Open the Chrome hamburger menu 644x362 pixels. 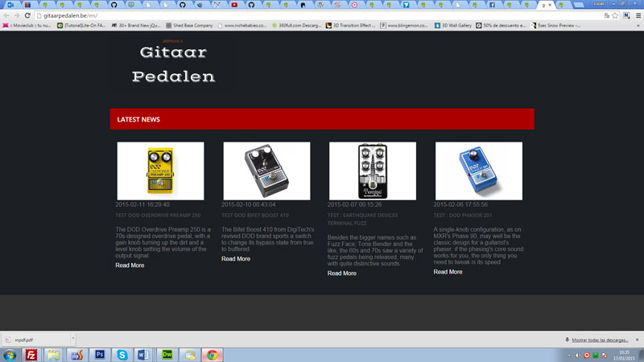638,15
